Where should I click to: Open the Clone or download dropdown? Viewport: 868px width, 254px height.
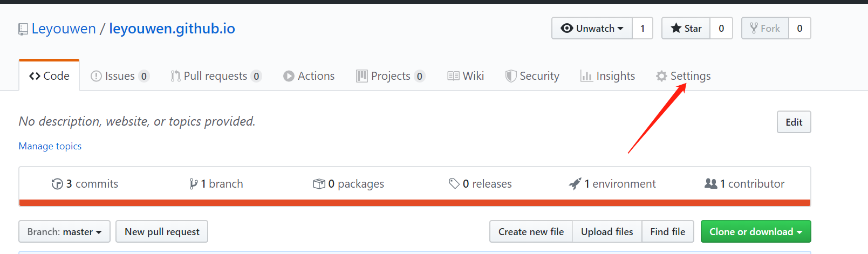755,232
